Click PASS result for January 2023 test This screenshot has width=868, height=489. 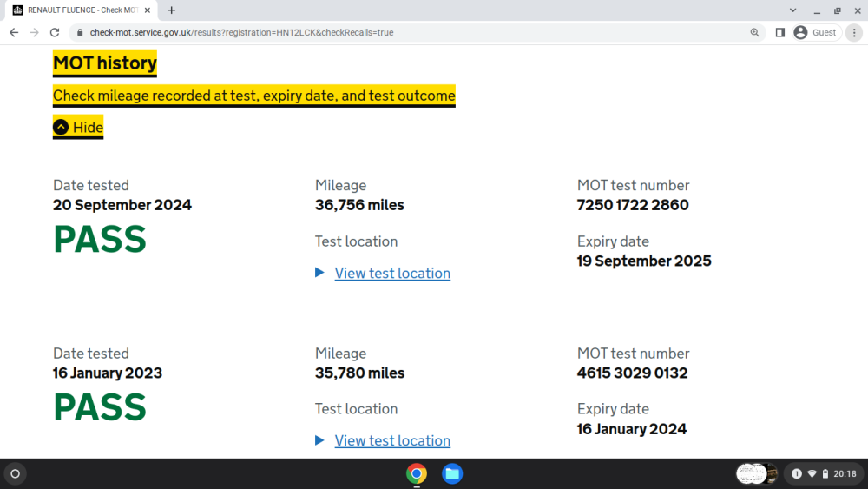point(100,407)
